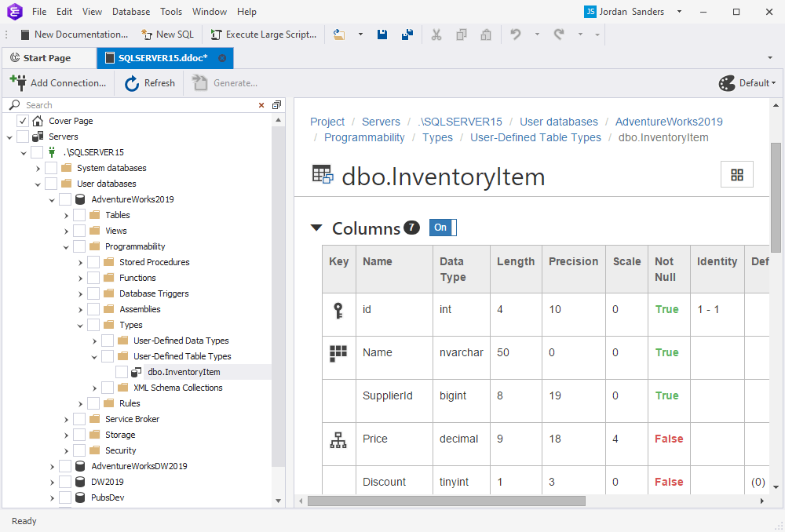This screenshot has width=785, height=532.
Task: Collapse the Columns section heading arrow
Action: click(x=316, y=228)
